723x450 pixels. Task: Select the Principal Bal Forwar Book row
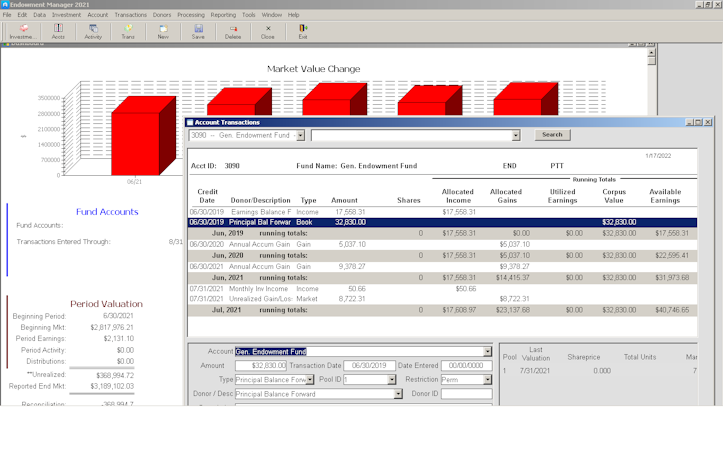coord(442,222)
